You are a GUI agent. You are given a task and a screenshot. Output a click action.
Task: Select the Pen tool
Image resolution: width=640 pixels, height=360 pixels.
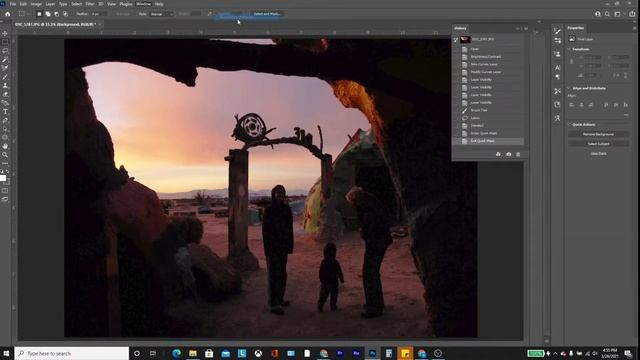click(x=5, y=120)
